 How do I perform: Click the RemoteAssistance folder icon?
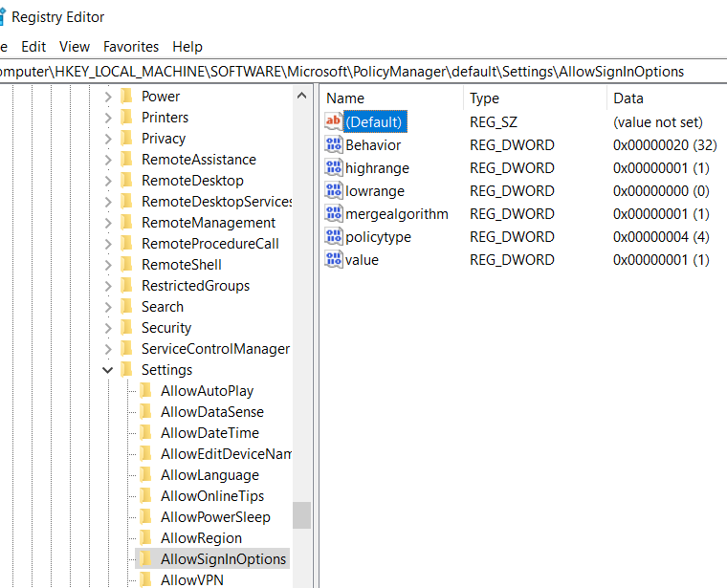[126, 160]
